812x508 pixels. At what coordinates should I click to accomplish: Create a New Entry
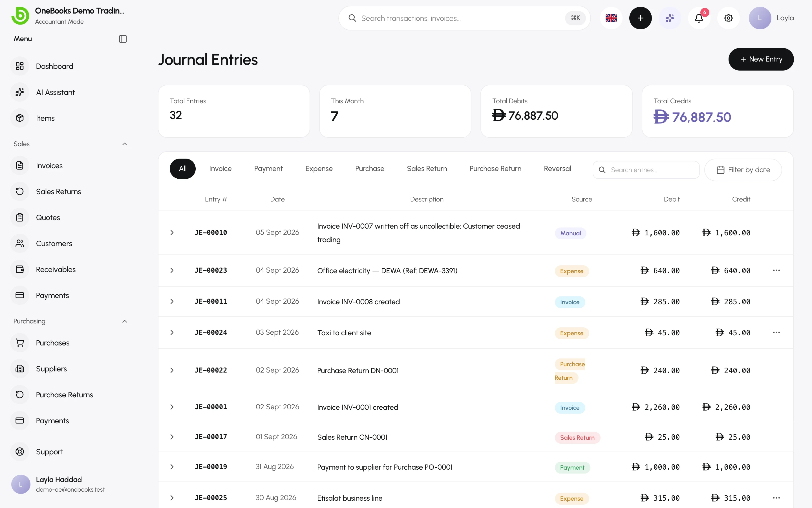[761, 59]
